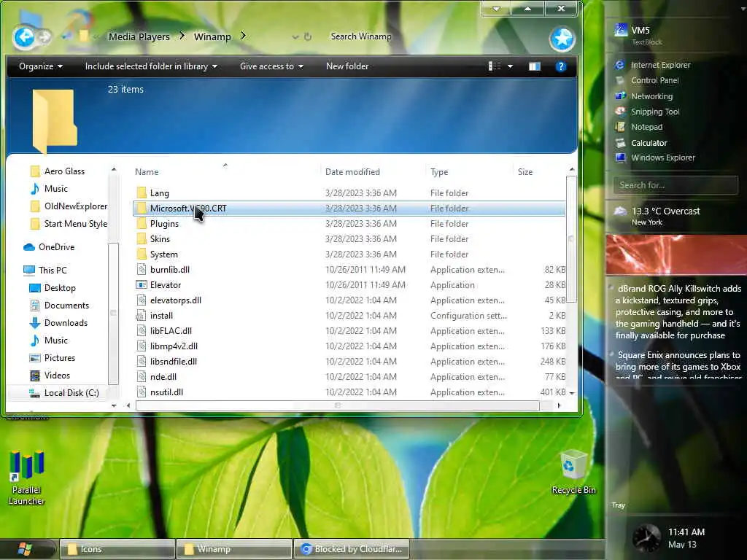Launch Internet Explorer from the sidebar
This screenshot has width=747, height=560.
click(661, 65)
